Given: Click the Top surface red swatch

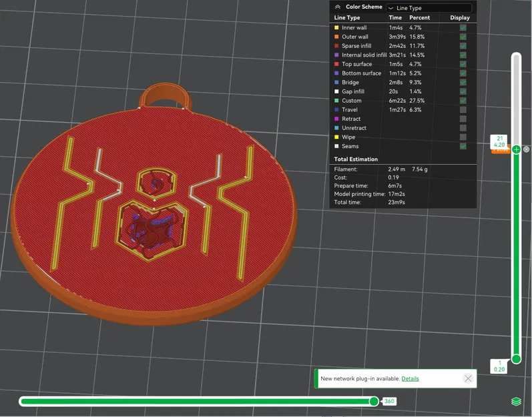Looking at the screenshot, I should tap(336, 64).
